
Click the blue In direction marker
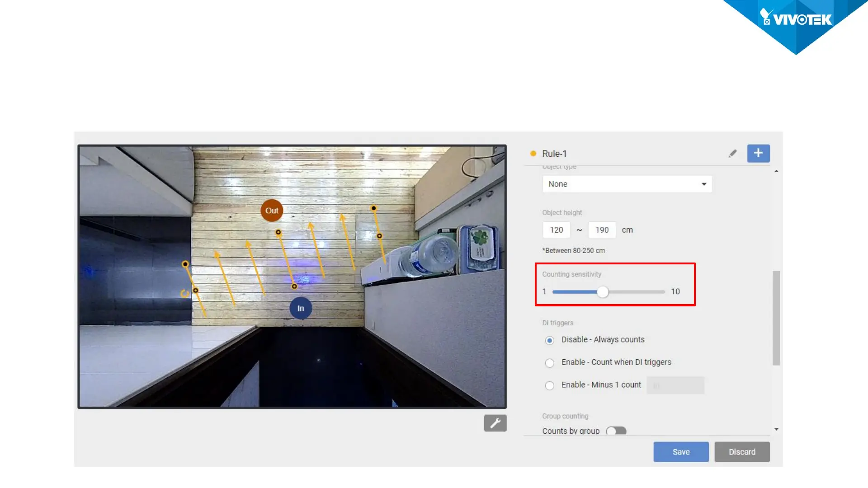301,308
